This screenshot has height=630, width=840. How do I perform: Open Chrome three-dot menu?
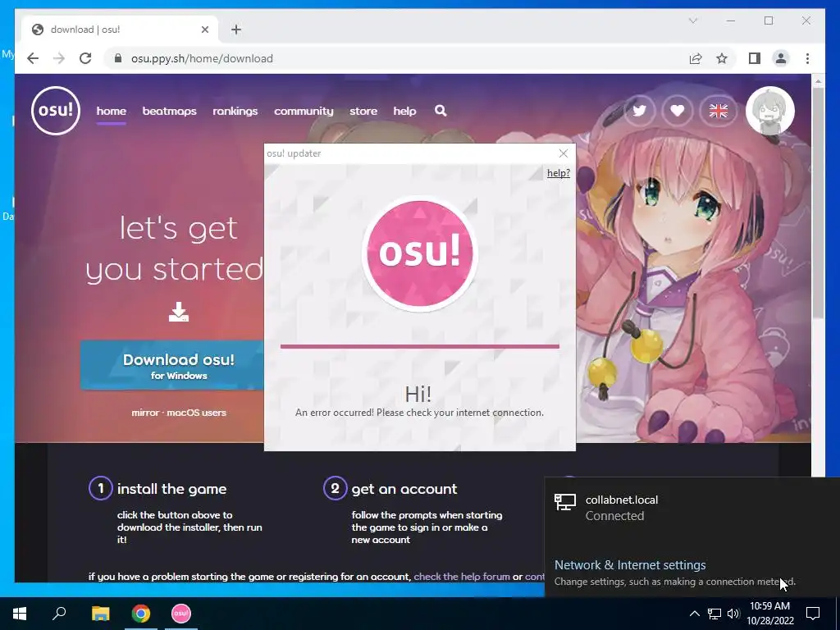tap(807, 58)
